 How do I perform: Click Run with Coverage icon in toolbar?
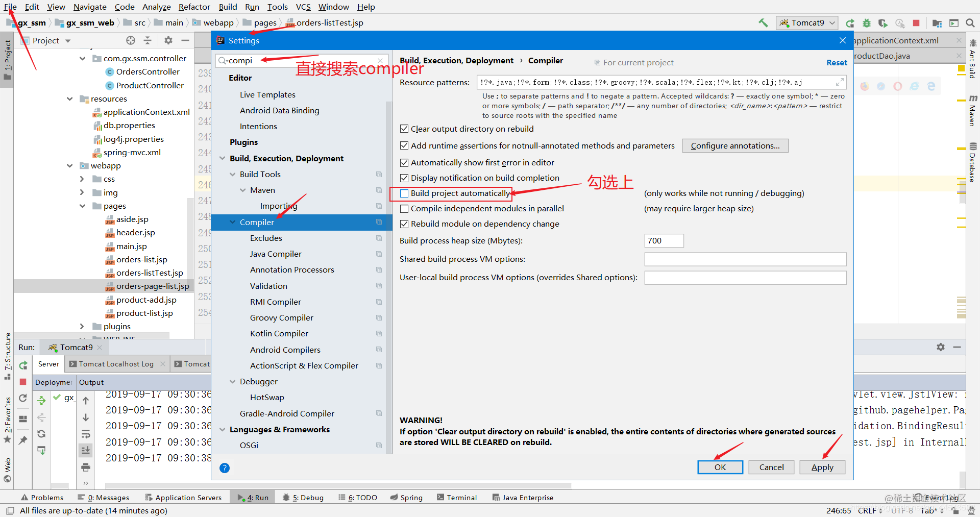pos(883,23)
